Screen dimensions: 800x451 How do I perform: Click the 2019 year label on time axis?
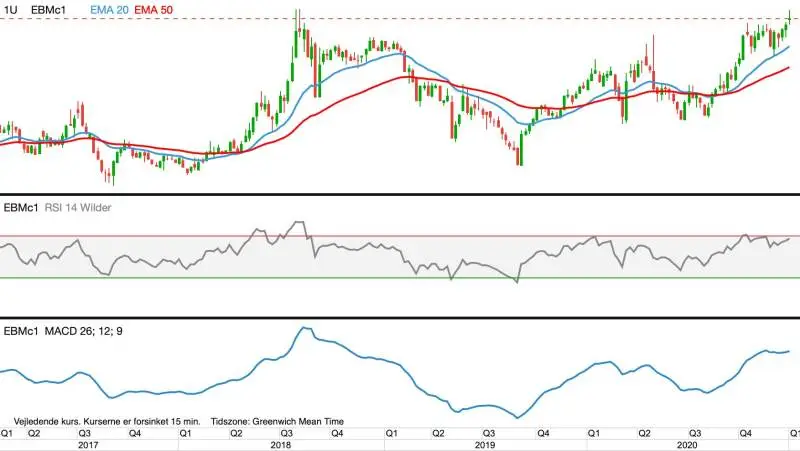pos(485,445)
